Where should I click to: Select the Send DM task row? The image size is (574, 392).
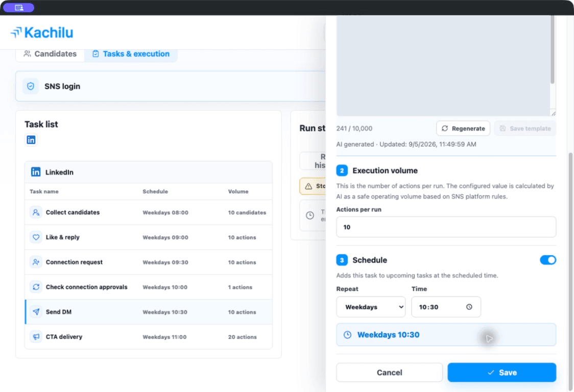click(x=148, y=312)
